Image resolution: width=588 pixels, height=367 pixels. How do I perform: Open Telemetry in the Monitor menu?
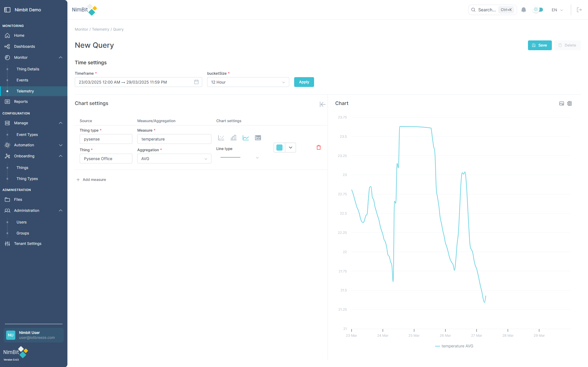click(25, 91)
